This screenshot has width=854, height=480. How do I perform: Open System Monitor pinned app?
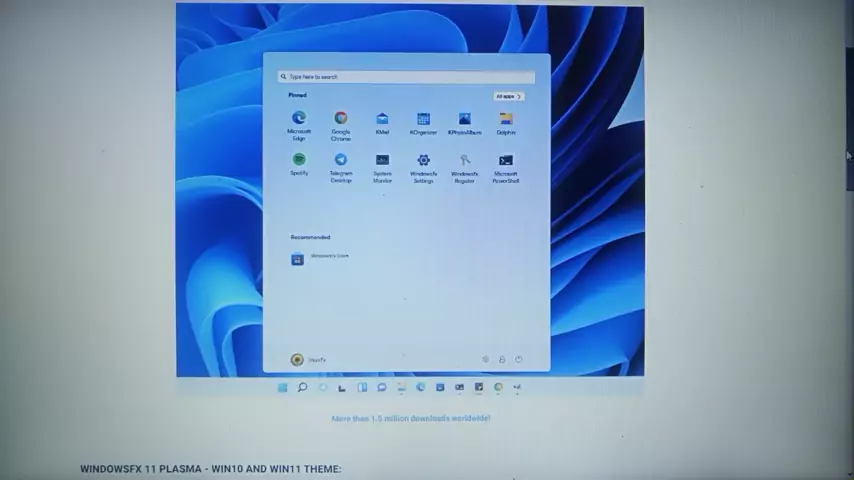(382, 167)
